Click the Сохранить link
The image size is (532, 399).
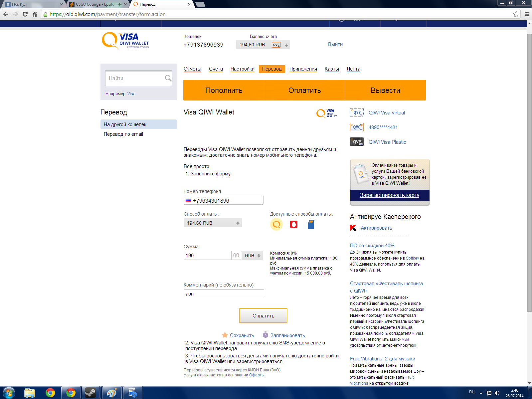pos(242,335)
